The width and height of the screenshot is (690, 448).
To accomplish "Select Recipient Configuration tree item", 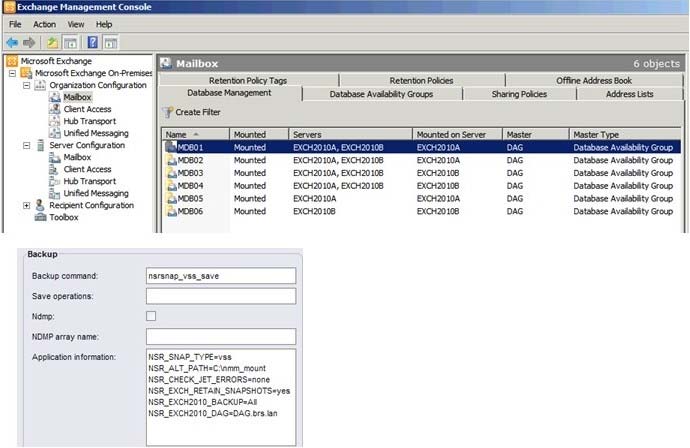I will click(91, 205).
